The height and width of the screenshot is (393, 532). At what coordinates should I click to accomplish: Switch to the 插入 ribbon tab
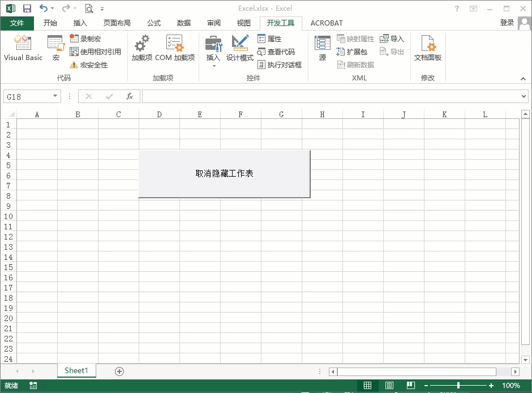(x=80, y=23)
